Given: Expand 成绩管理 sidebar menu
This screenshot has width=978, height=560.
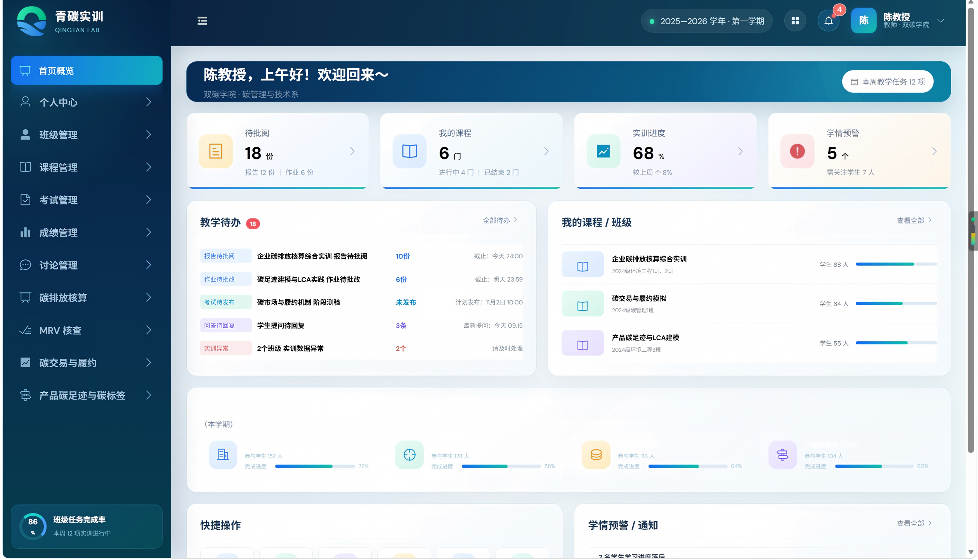Looking at the screenshot, I should (x=87, y=233).
